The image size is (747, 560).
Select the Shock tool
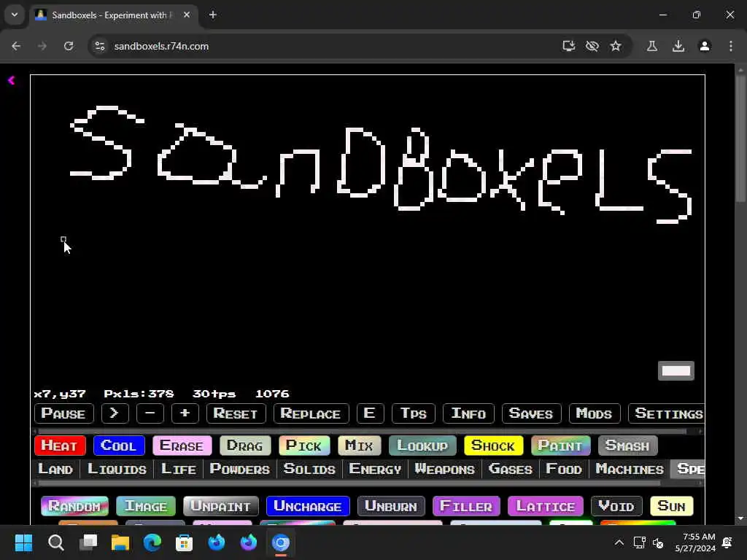[494, 446]
